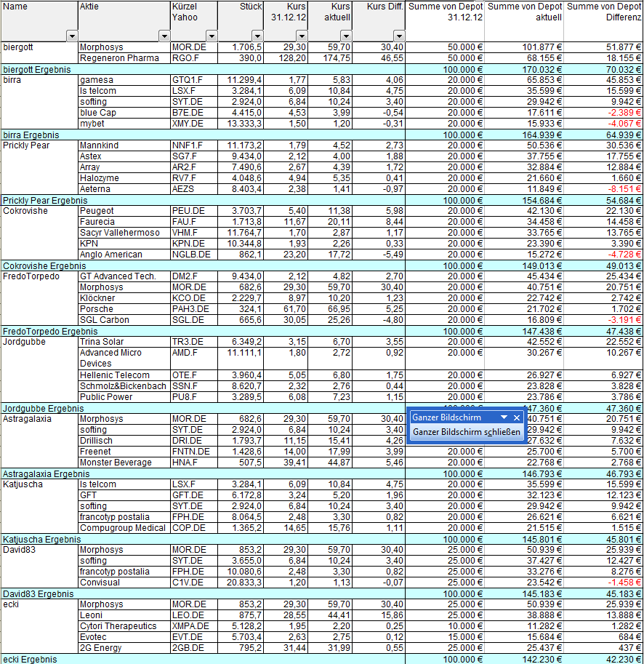644x664 pixels.
Task: Select the PEU.DE ticker cell for Peugeot
Action: [x=193, y=211]
